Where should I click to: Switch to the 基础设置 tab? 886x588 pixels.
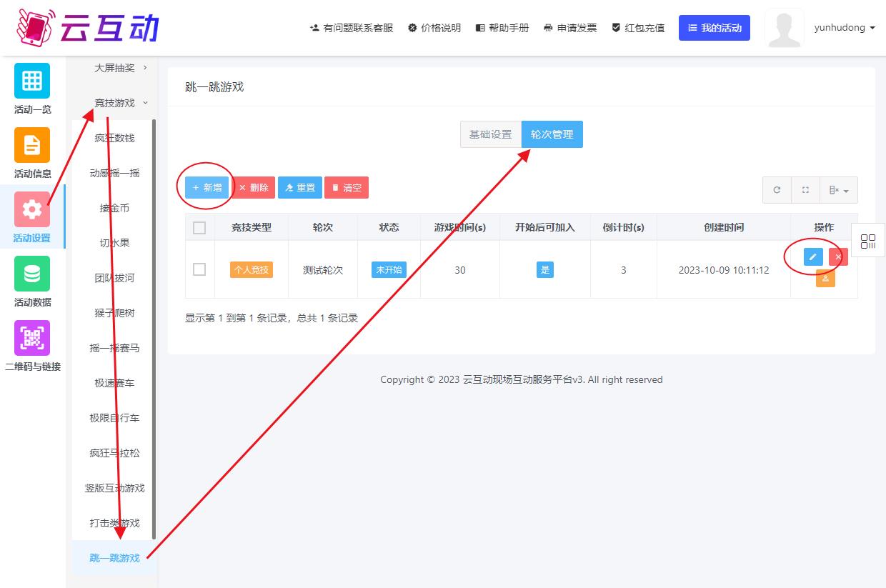point(490,134)
